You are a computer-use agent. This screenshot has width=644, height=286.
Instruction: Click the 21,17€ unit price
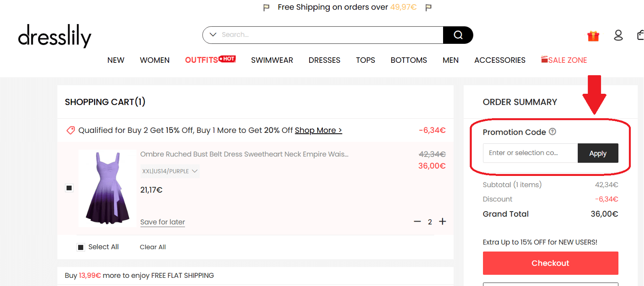coord(151,190)
